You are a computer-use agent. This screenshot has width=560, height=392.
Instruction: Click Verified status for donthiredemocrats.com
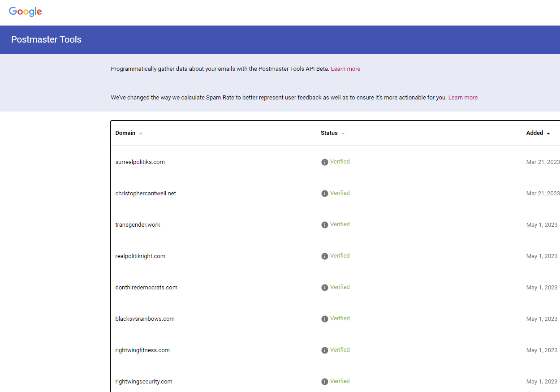tap(340, 287)
